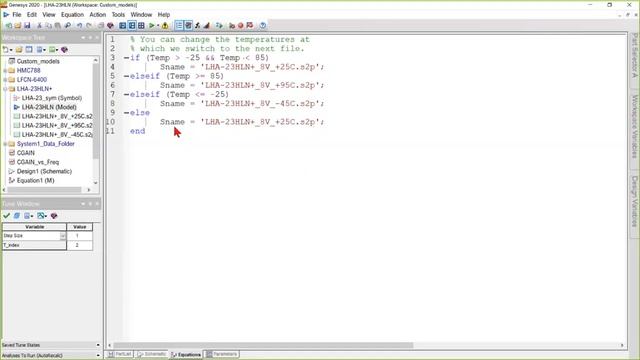The width and height of the screenshot is (640, 360).
Task: Switch to the Schematic tab
Action: 151,354
